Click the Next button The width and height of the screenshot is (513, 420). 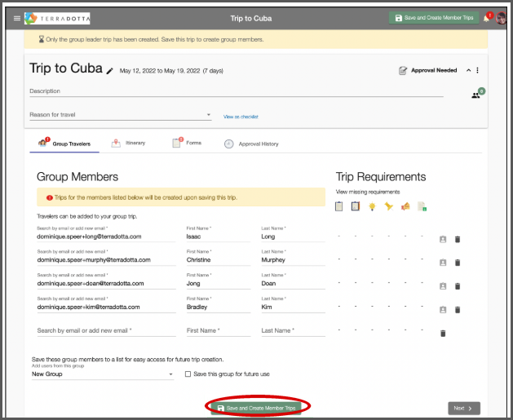(464, 409)
